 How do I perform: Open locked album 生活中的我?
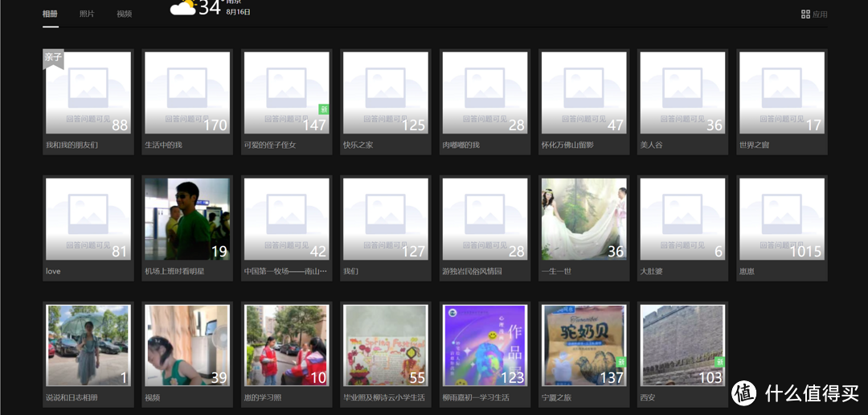(187, 92)
